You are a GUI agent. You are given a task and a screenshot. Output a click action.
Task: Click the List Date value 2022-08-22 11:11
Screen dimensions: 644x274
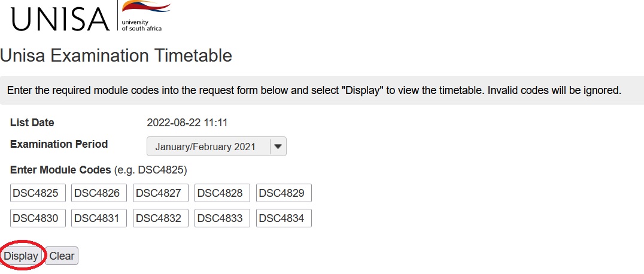point(187,123)
